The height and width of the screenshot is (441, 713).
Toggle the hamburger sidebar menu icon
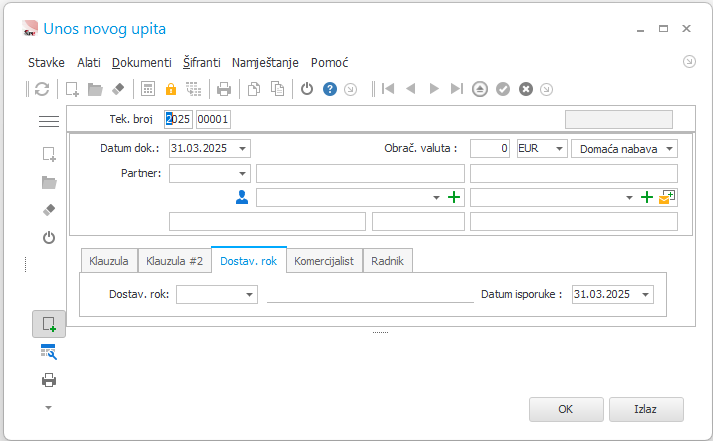click(49, 121)
